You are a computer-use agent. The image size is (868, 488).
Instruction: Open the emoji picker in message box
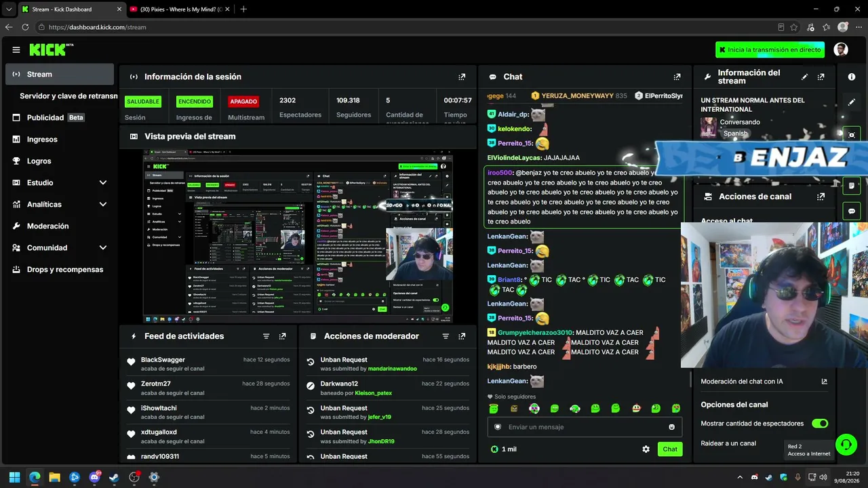point(672,427)
